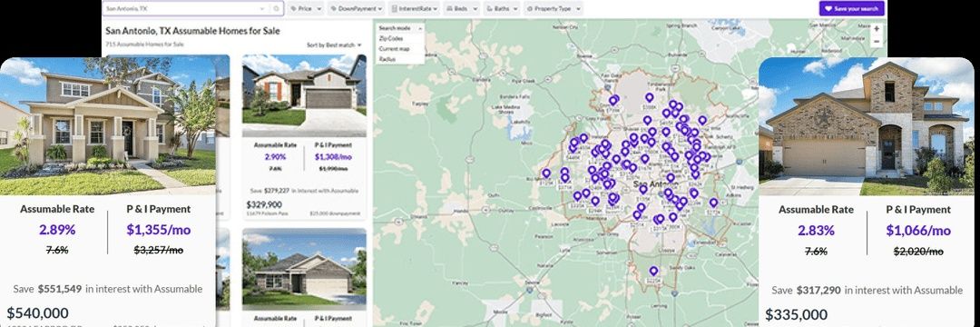Image resolution: width=980 pixels, height=327 pixels.
Task: Open the DownPayment filter dropdown
Action: pyautogui.click(x=357, y=9)
